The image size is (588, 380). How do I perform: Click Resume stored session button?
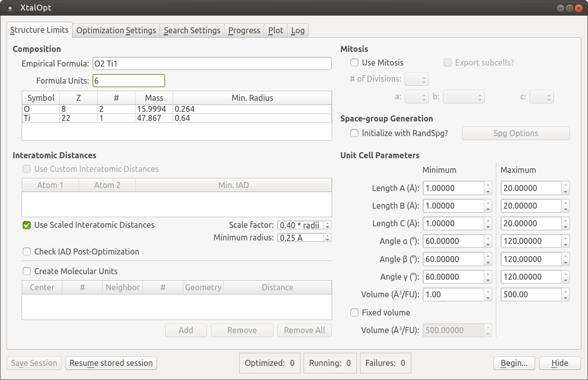click(x=111, y=363)
